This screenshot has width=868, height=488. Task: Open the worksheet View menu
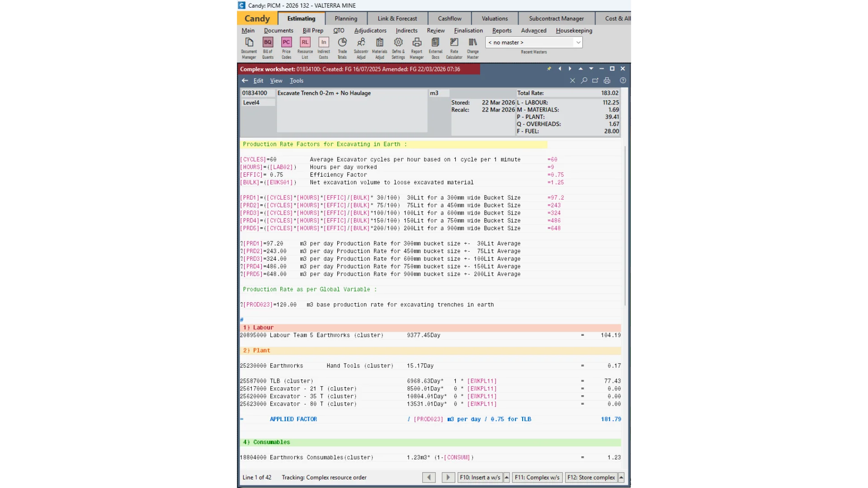276,80
